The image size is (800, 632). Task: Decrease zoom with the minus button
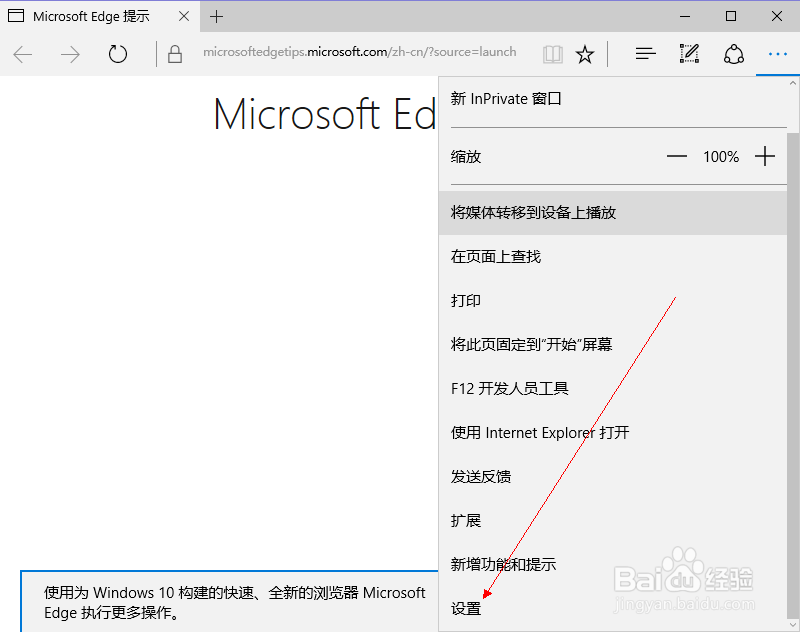pos(677,156)
